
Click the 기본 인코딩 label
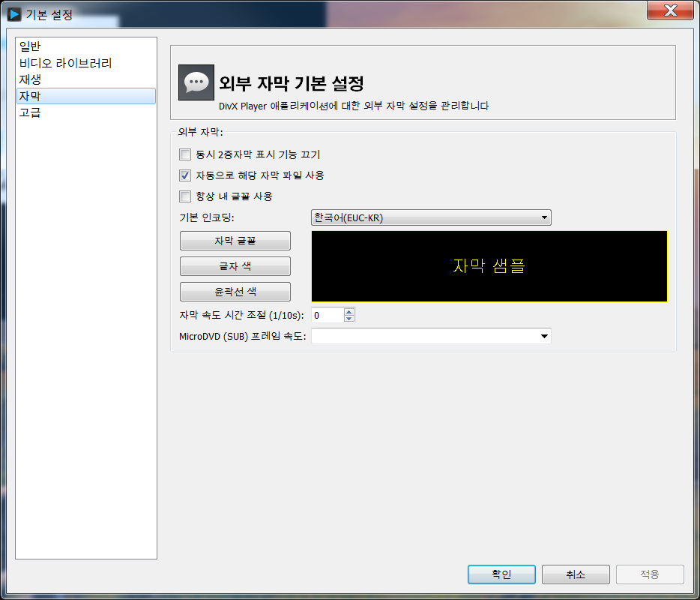pyautogui.click(x=206, y=217)
